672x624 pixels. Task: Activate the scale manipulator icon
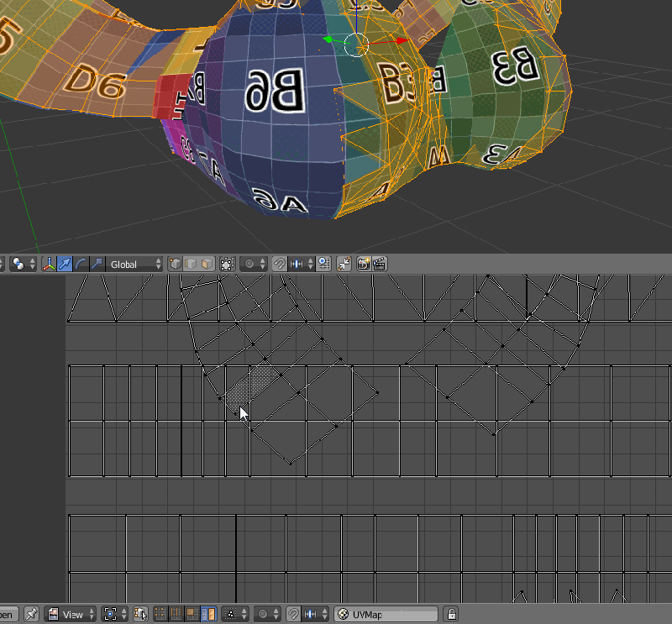point(97,264)
